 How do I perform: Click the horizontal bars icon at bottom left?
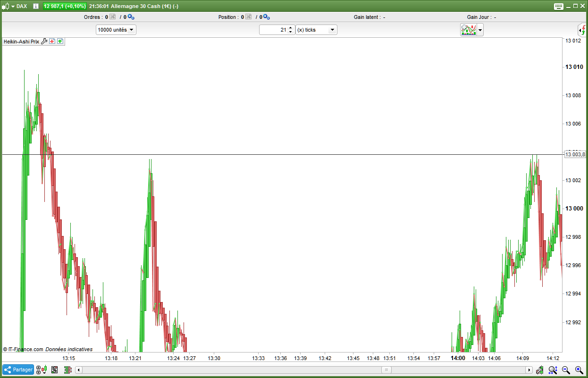point(67,370)
